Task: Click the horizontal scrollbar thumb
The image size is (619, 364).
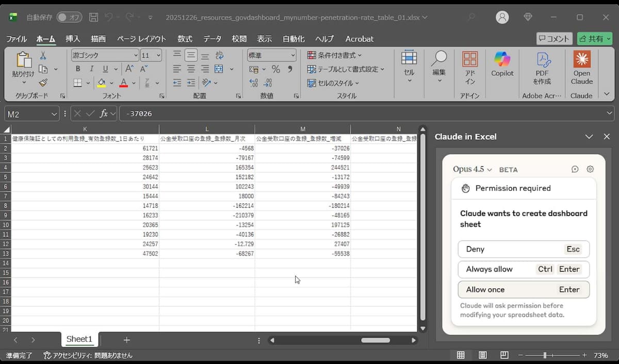Action: click(376, 340)
